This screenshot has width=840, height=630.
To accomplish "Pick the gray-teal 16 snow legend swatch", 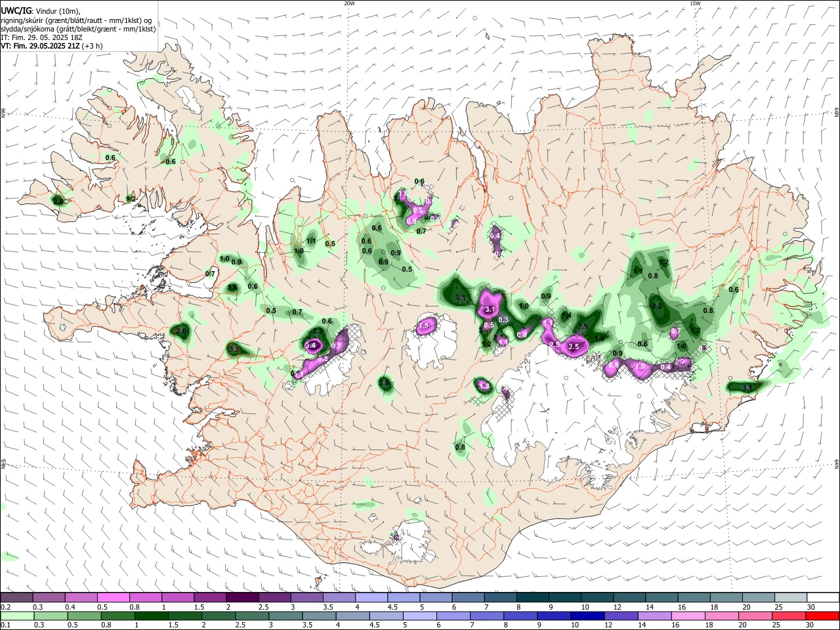I will click(x=694, y=597).
